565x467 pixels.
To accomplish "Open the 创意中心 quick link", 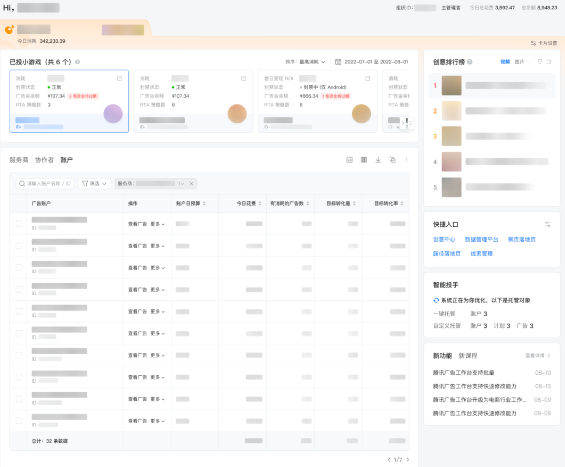I will point(444,240).
